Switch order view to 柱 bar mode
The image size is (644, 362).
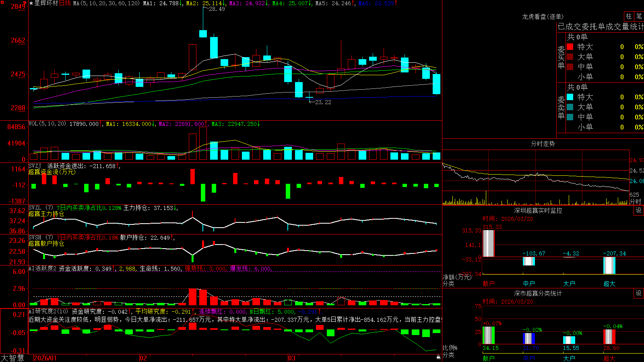629,16
